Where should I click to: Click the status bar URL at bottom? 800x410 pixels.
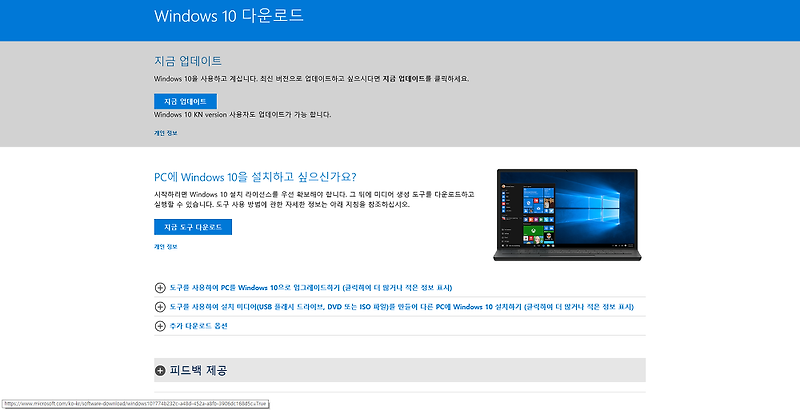[135, 403]
